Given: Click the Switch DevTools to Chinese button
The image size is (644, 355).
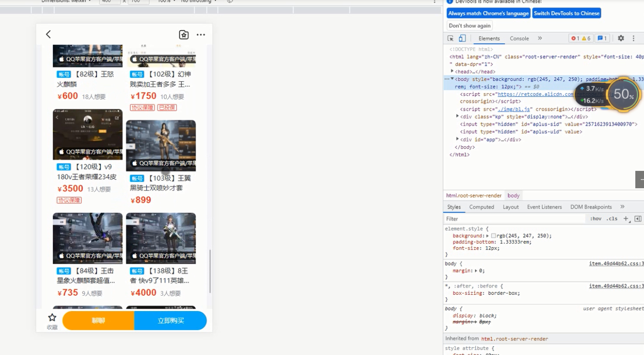Looking at the screenshot, I should (566, 13).
